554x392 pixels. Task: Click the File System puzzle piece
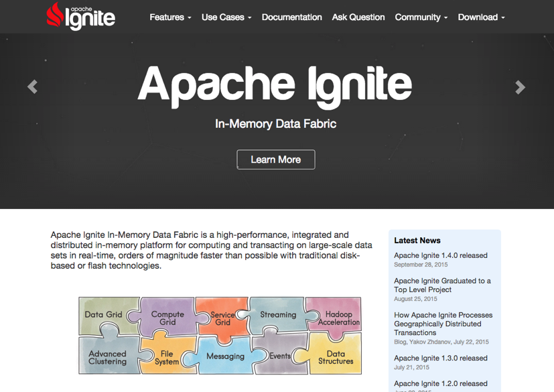167,357
